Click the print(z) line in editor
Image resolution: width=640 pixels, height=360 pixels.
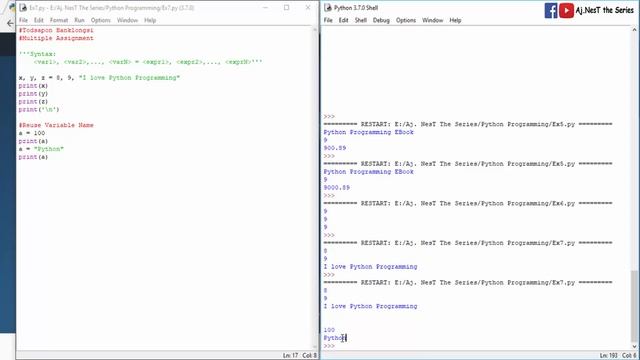(33, 102)
